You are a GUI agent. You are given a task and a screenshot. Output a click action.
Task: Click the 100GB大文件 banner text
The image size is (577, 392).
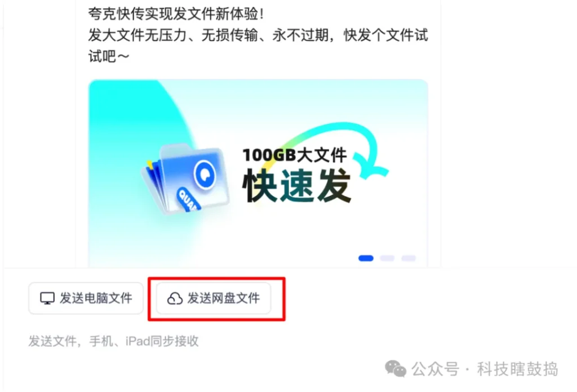tap(294, 155)
